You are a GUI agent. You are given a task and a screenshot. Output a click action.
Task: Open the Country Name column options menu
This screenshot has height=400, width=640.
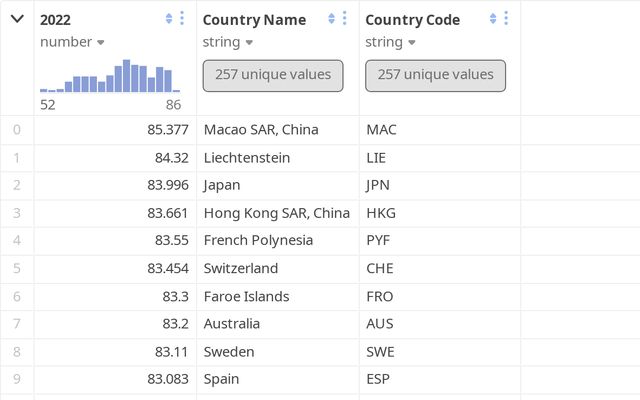(344, 18)
